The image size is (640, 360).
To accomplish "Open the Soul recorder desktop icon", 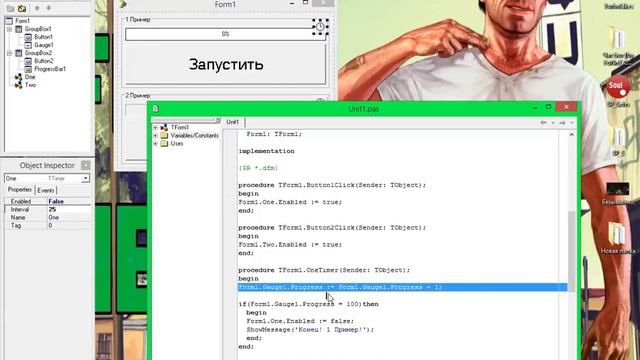I will click(618, 87).
